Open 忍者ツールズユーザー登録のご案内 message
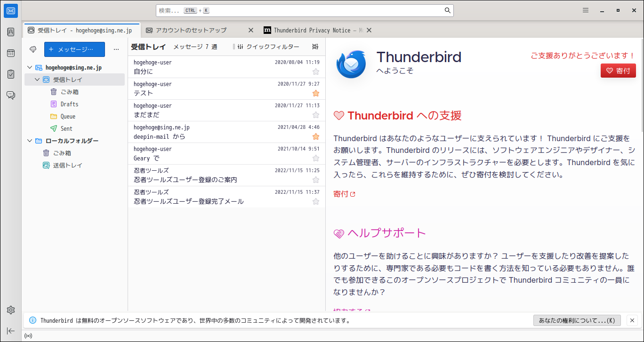 click(226, 175)
